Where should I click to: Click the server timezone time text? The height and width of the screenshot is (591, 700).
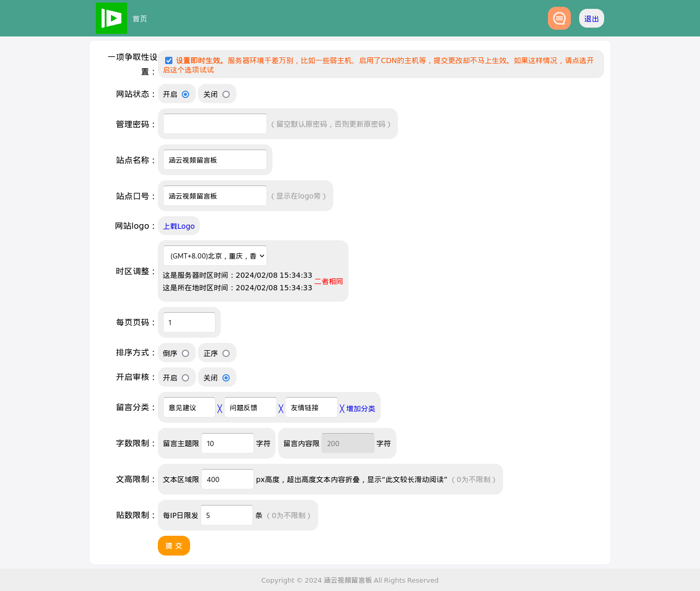tap(238, 275)
